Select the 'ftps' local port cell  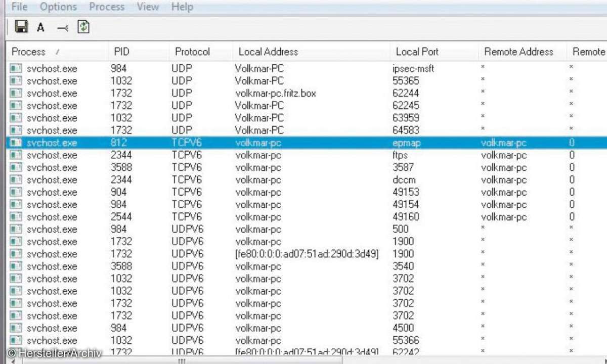400,155
